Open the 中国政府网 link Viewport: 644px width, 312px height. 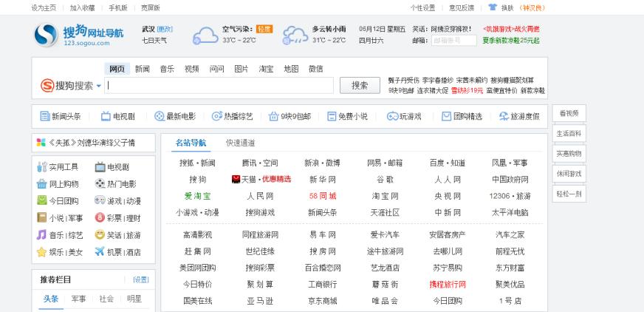[510, 179]
